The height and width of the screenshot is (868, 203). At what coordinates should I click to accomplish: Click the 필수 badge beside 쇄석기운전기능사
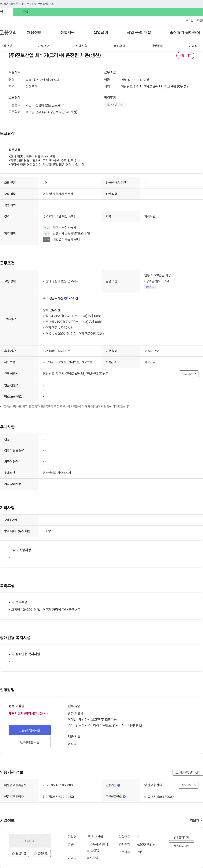tap(47, 228)
